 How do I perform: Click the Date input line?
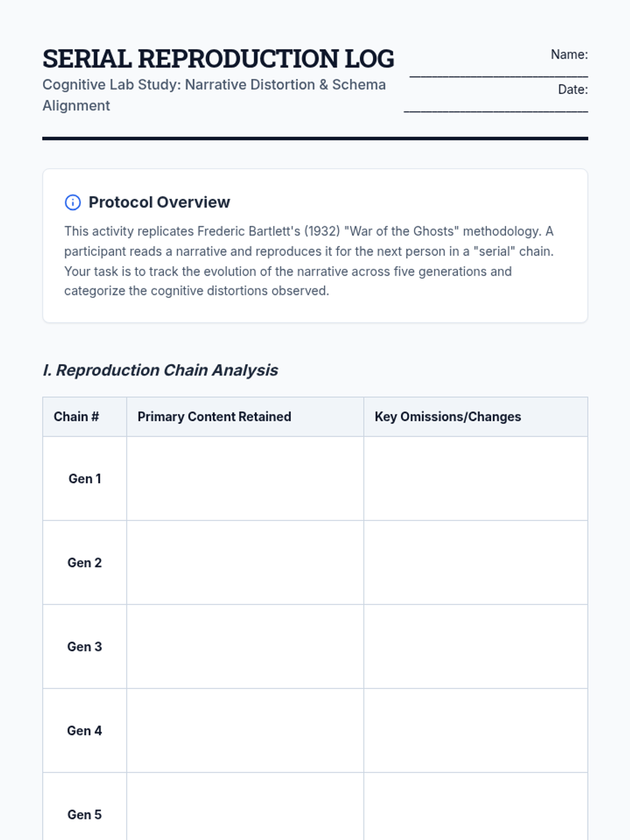(496, 108)
